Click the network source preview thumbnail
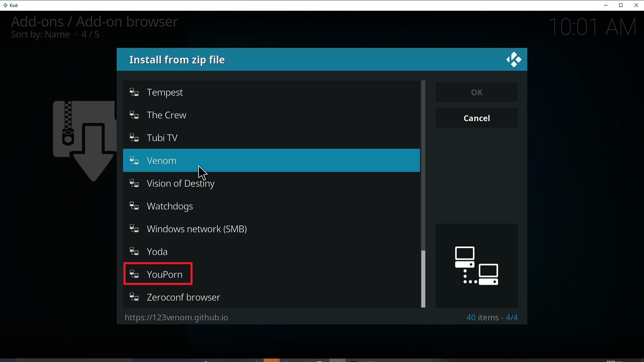The image size is (644, 362). [477, 266]
